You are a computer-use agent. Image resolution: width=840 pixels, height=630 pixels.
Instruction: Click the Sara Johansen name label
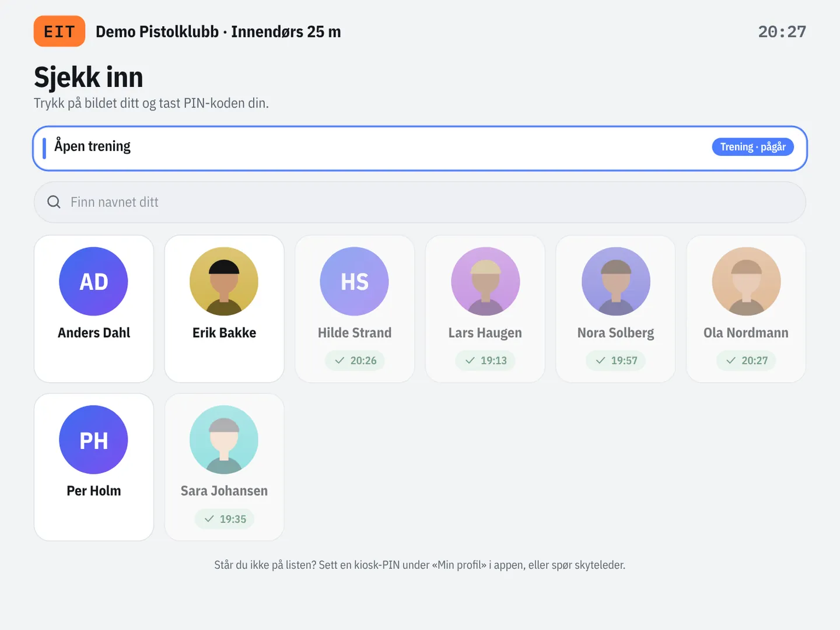tap(224, 491)
